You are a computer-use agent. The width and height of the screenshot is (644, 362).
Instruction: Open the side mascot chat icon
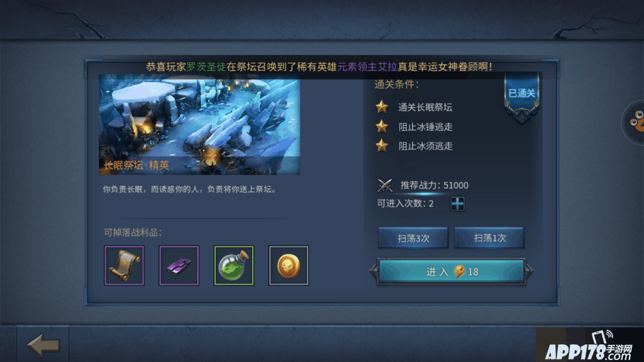pos(635,122)
